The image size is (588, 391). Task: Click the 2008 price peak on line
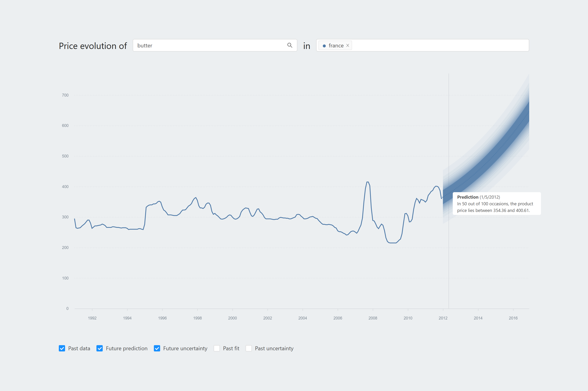tap(367, 182)
